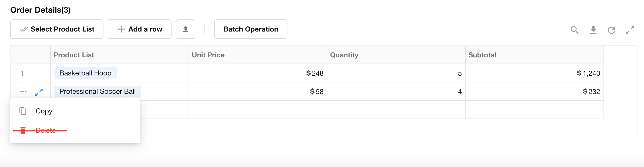Choose Delete from the context menu
This screenshot has height=167, width=644.
coord(46,130)
